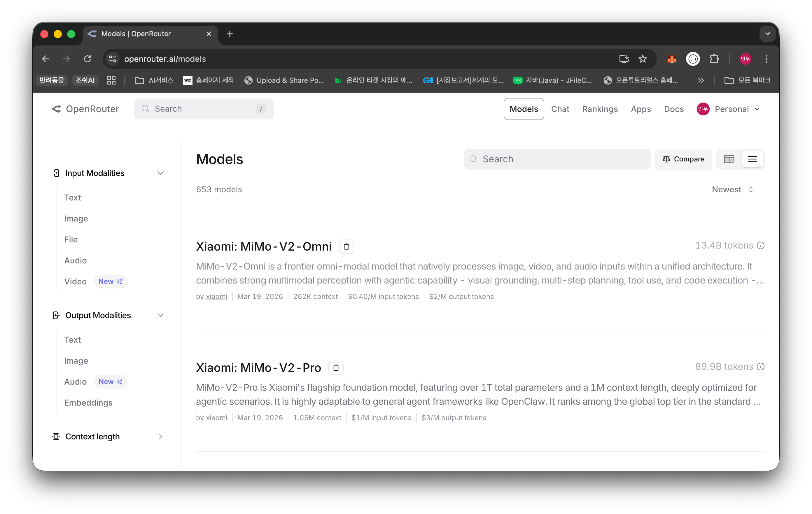Copy the MiMo-V2-Pro model ID
The image size is (812, 514).
pos(336,368)
